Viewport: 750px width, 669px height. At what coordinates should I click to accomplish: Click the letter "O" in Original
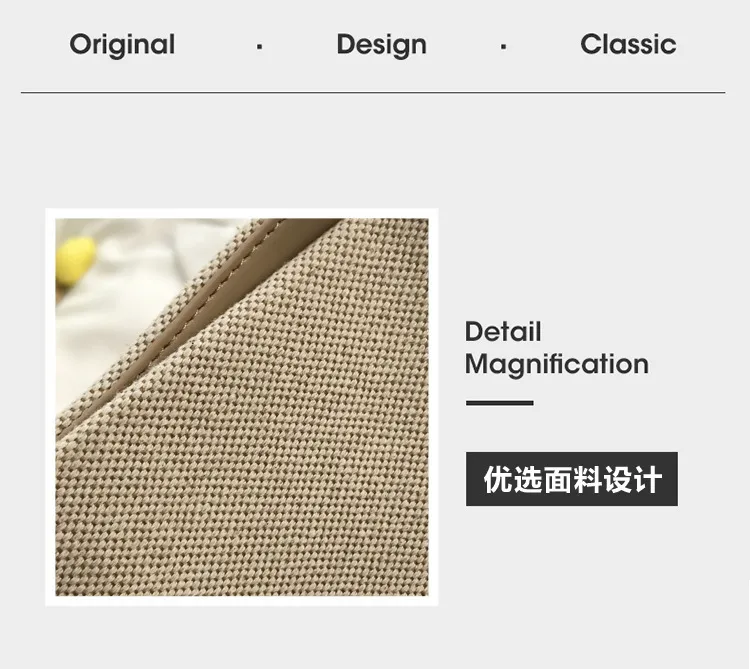(80, 44)
